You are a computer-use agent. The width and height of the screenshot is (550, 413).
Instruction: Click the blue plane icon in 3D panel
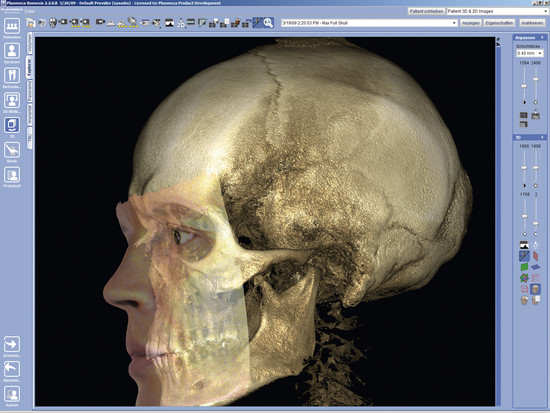click(535, 267)
